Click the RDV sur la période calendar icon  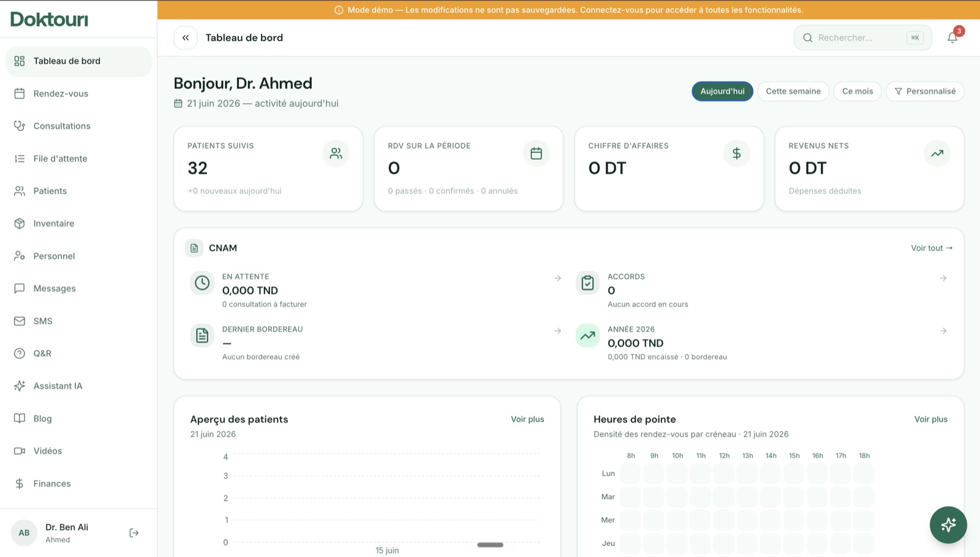(x=537, y=153)
